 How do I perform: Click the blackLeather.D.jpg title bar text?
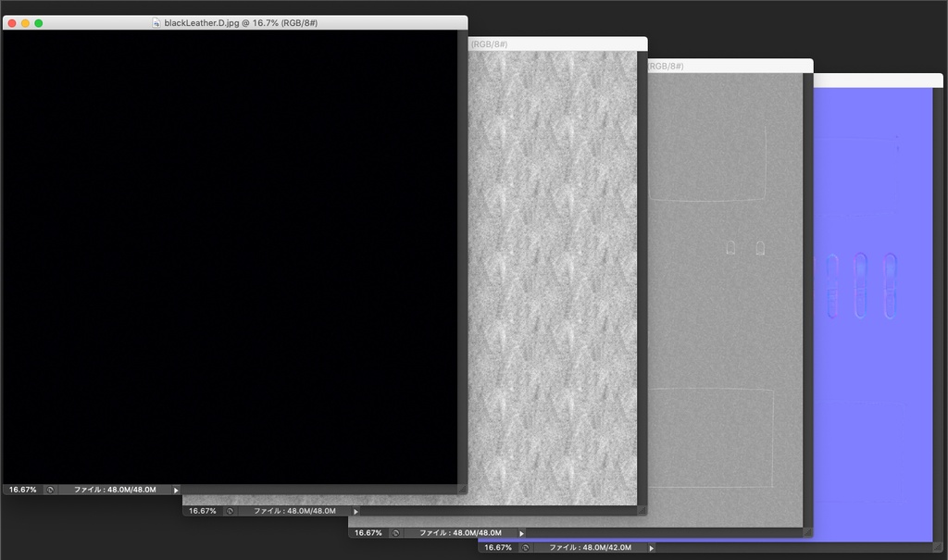(x=241, y=23)
